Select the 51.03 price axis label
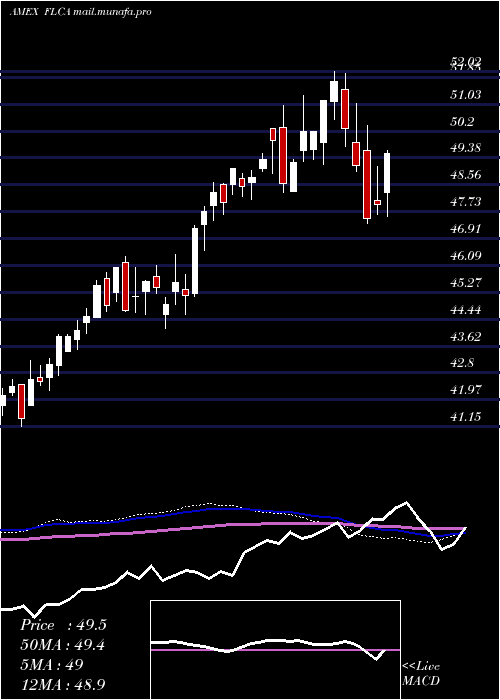 pos(466,95)
